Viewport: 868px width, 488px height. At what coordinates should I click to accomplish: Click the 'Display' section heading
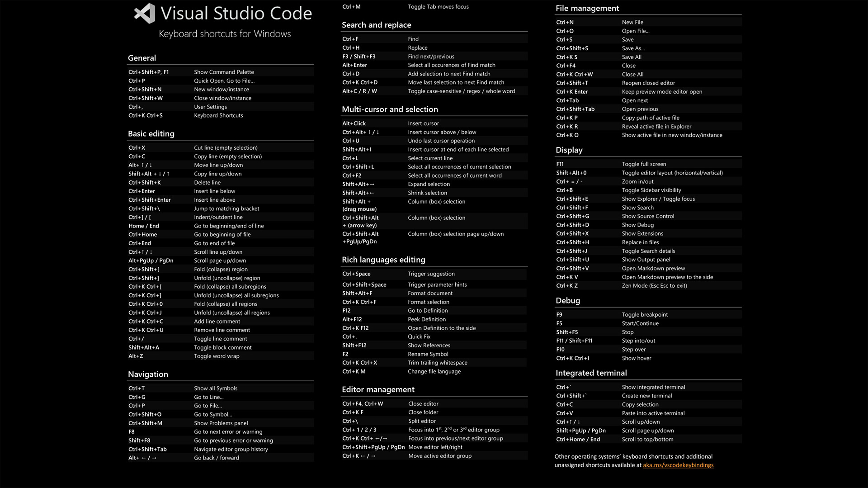click(569, 150)
